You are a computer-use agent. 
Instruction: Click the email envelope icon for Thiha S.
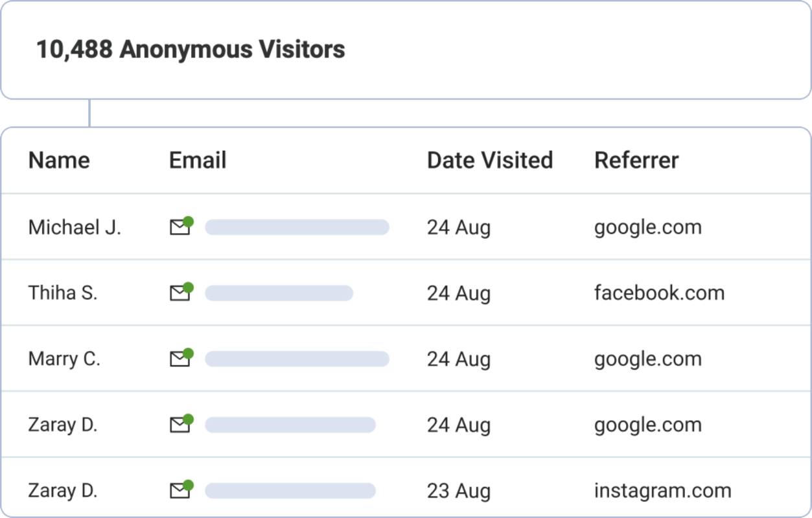[x=180, y=293]
